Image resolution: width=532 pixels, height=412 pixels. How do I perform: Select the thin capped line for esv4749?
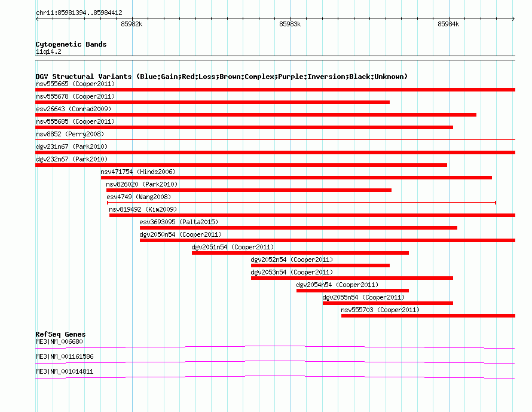(302, 203)
